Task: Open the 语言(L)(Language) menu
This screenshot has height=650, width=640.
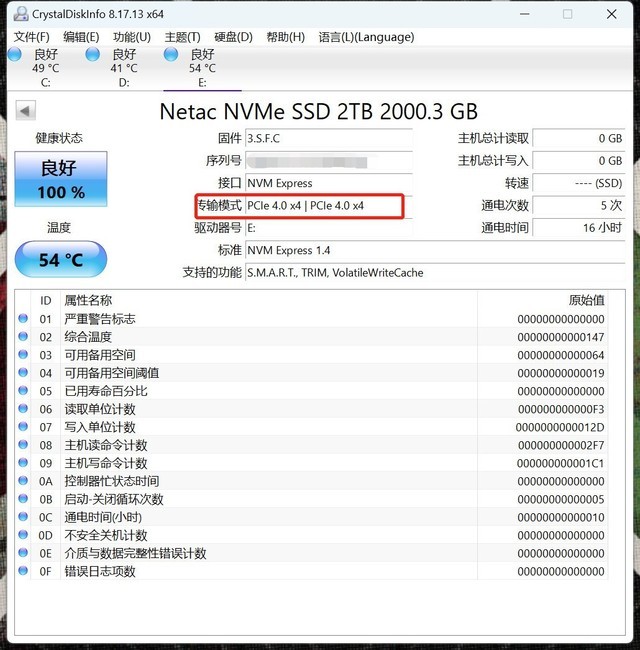Action: 366,37
